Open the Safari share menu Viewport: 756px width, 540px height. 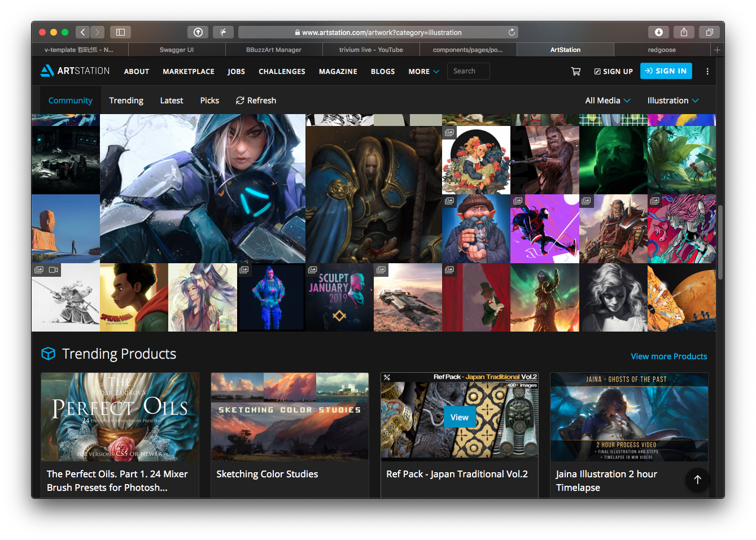[x=684, y=32]
